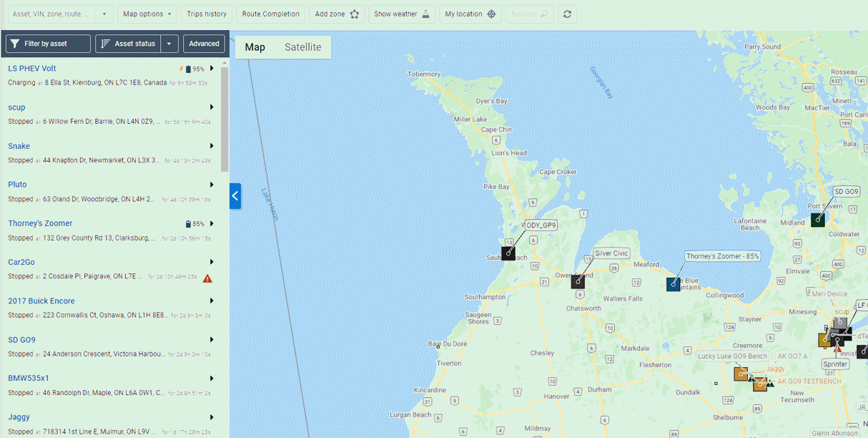
Task: Click the Car2Go red warning triangle
Action: (x=207, y=278)
